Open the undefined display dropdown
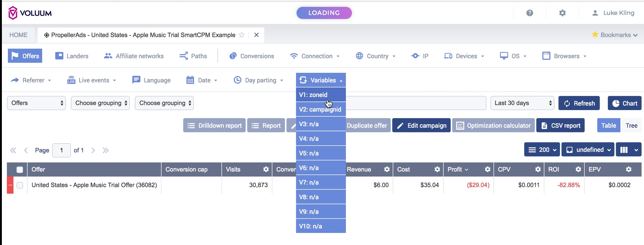Image resolution: width=644 pixels, height=245 pixels. point(588,150)
